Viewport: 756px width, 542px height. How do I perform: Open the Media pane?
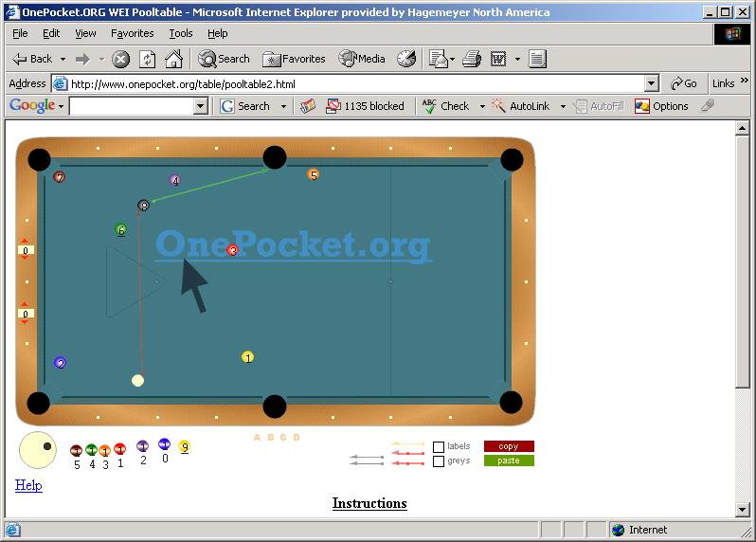pos(362,59)
